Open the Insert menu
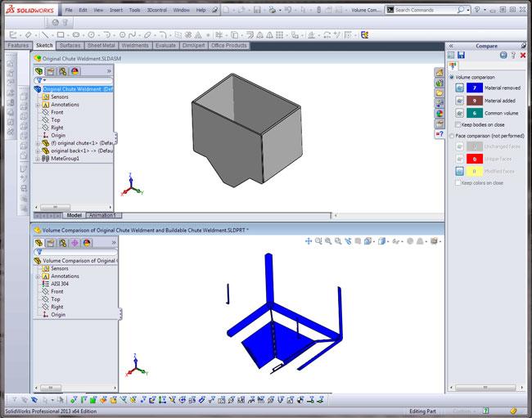The width and height of the screenshot is (532, 418). pos(115,10)
